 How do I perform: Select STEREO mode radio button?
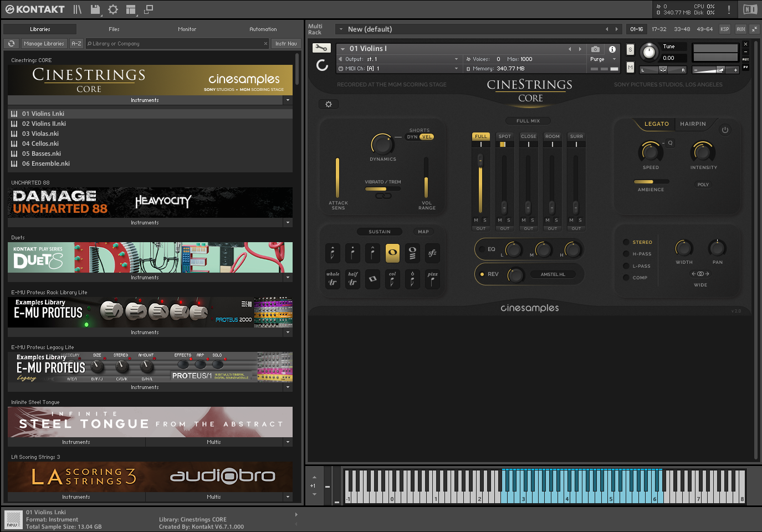click(626, 242)
